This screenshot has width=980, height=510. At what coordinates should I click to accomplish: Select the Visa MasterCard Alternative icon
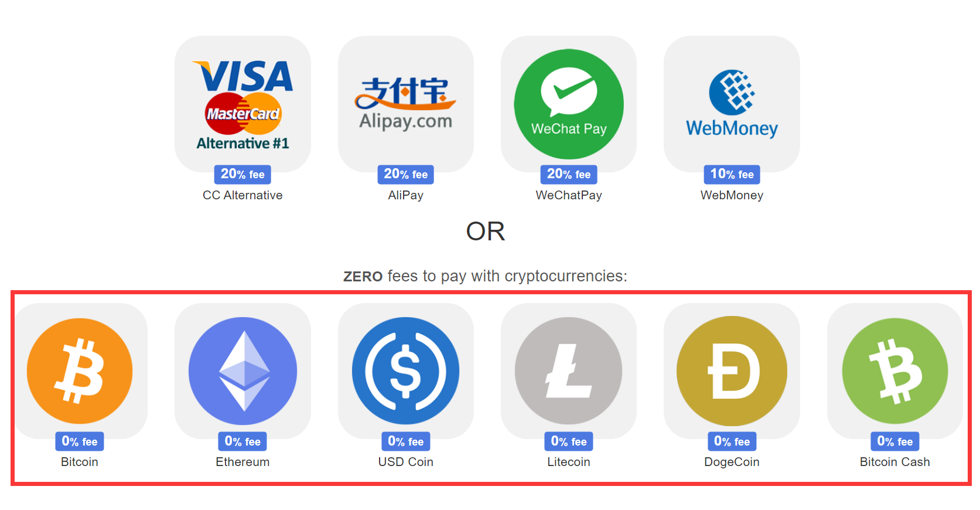click(x=243, y=104)
